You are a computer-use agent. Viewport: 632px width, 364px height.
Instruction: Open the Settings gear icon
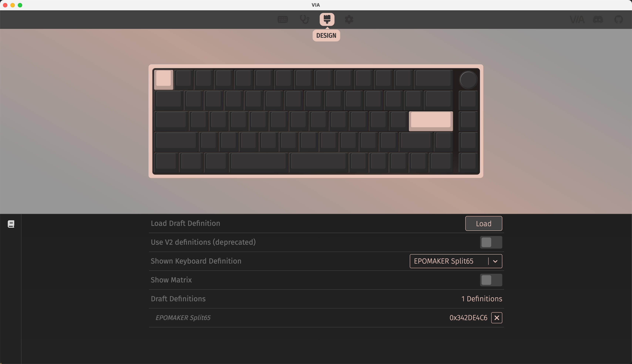pos(349,19)
